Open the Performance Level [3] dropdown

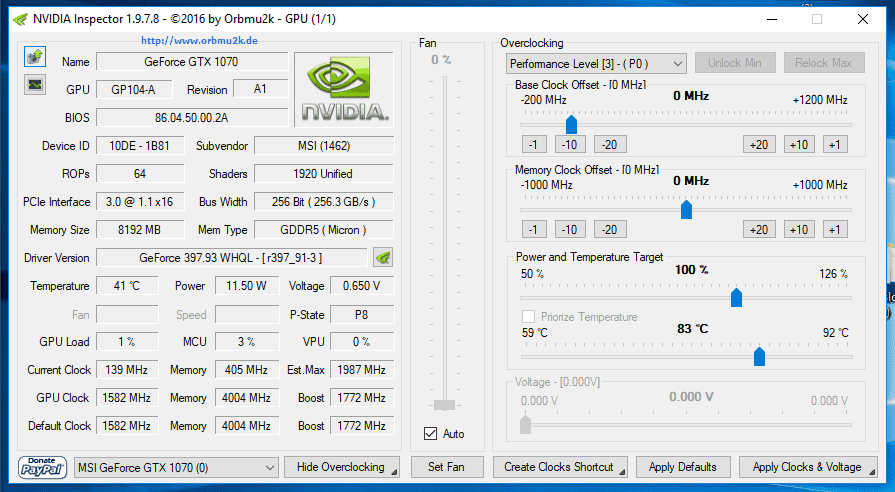(596, 63)
